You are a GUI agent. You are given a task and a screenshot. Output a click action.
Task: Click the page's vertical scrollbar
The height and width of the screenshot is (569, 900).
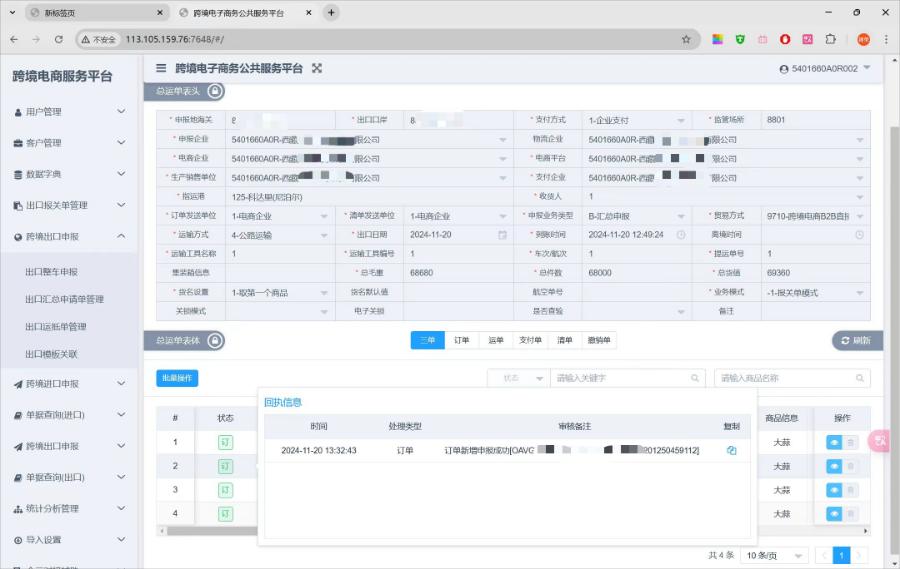tap(894, 339)
